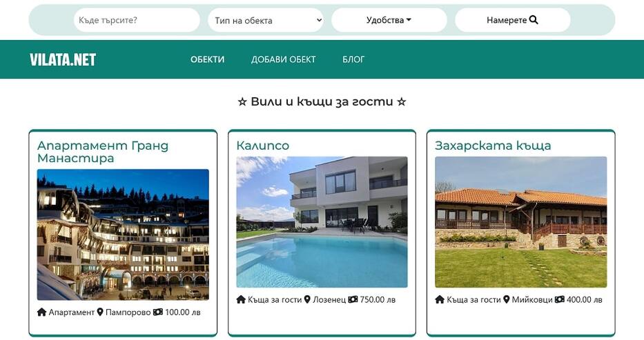Click location pin icon next to Мийковци

[507, 299]
